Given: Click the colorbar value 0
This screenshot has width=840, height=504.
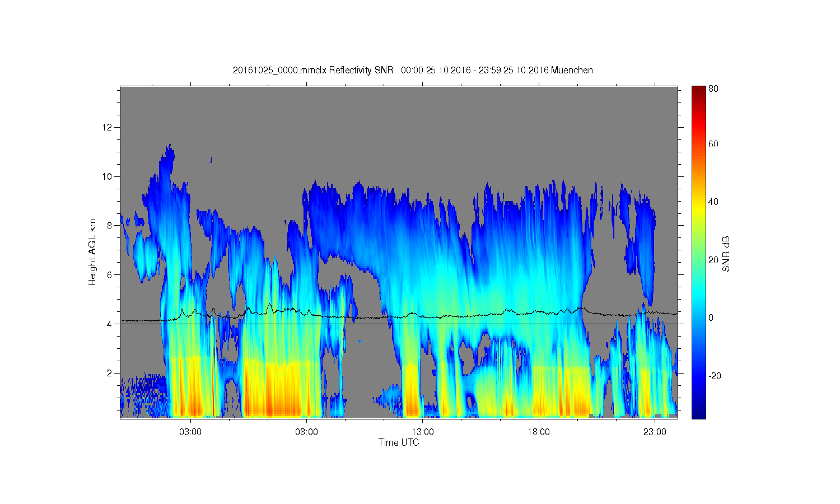Looking at the screenshot, I should tap(711, 318).
